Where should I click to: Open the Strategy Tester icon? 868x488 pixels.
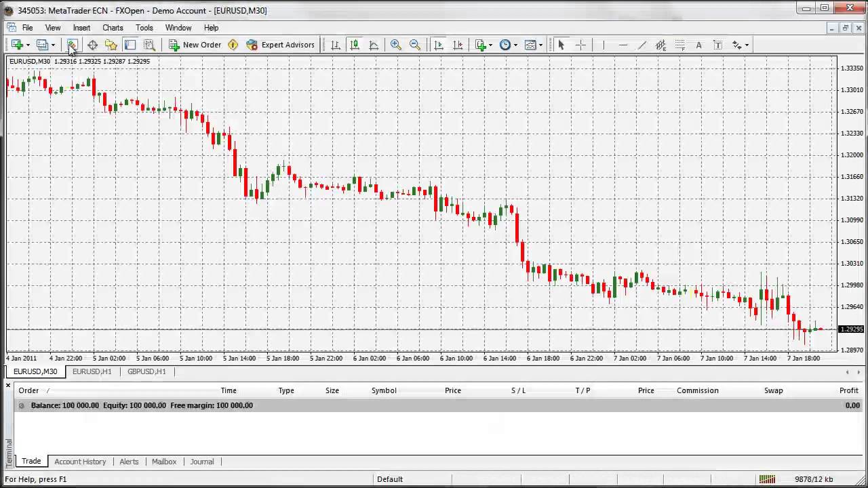[149, 45]
